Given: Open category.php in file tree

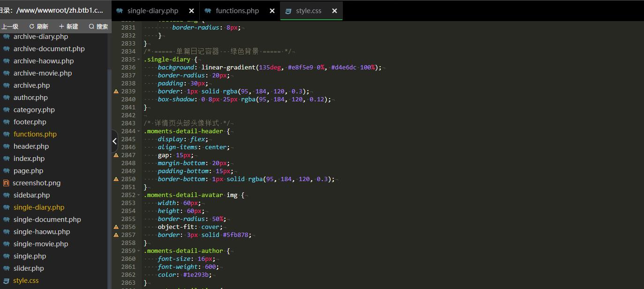Looking at the screenshot, I should tap(34, 110).
